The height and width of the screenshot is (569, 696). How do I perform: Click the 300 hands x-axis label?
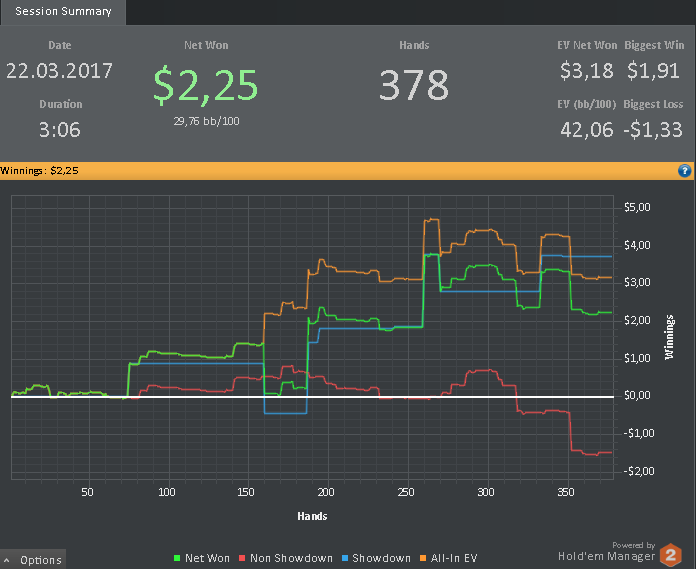coord(486,492)
